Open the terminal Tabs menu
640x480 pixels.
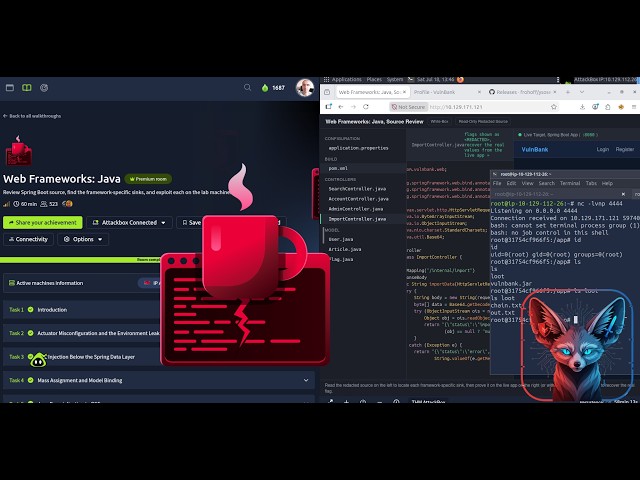coord(591,183)
